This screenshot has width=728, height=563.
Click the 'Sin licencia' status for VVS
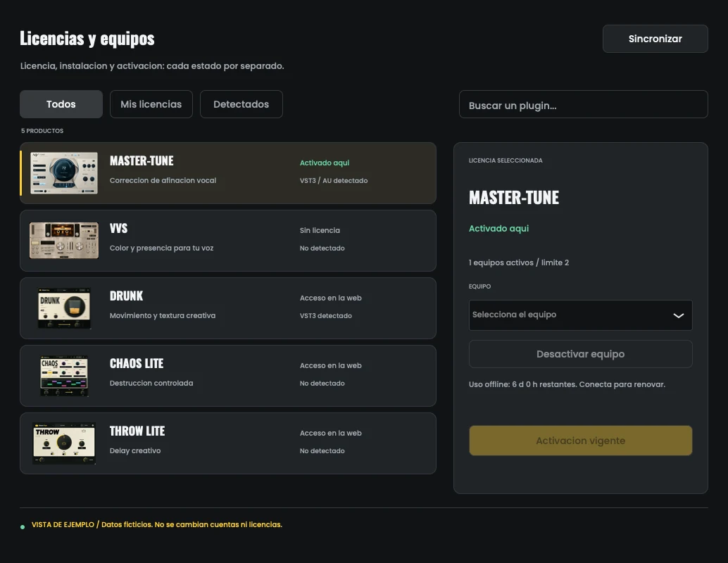pos(320,230)
